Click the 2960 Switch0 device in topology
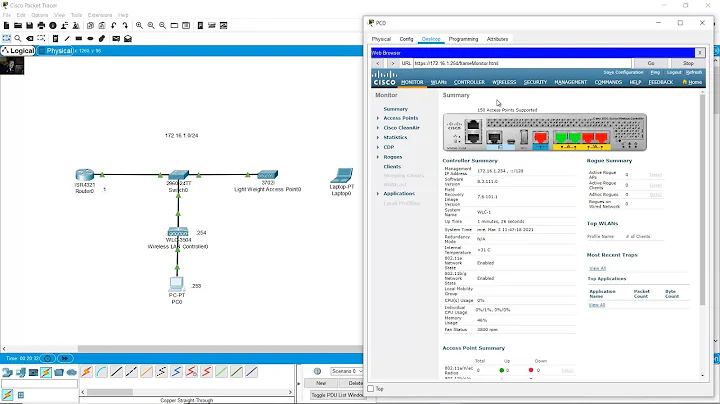 [178, 174]
